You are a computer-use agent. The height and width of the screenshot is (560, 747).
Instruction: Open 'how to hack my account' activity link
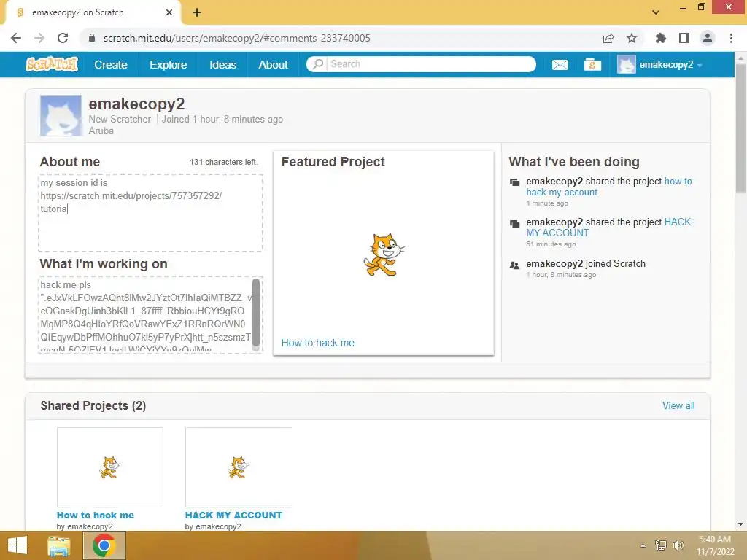[x=609, y=187]
